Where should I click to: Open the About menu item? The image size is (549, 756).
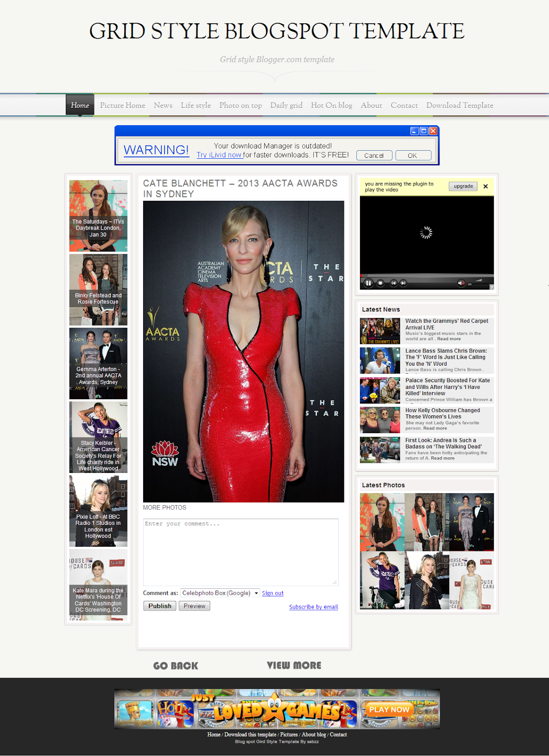[x=371, y=105]
